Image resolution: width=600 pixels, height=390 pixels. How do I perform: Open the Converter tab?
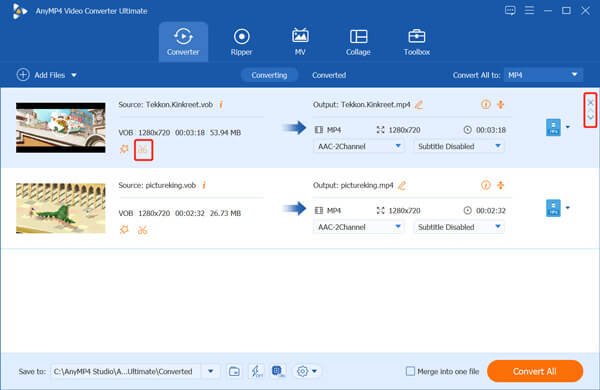pyautogui.click(x=183, y=42)
